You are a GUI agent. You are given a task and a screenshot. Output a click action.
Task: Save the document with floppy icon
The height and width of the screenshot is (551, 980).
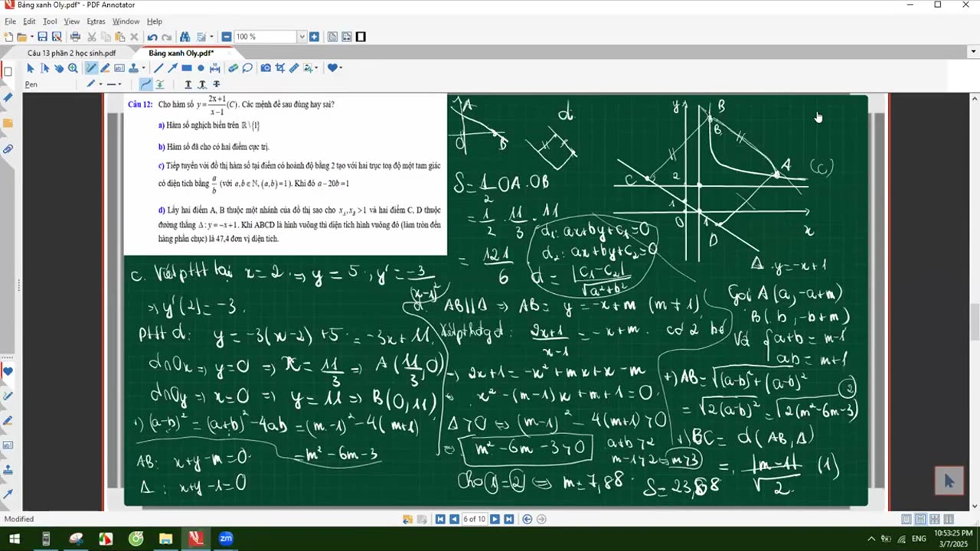pos(43,37)
